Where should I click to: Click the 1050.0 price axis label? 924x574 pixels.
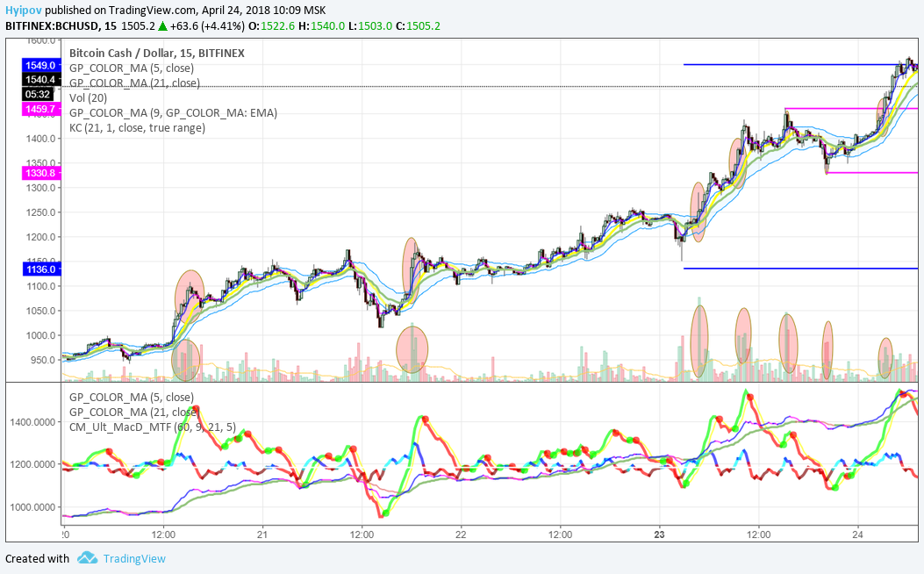click(41, 311)
